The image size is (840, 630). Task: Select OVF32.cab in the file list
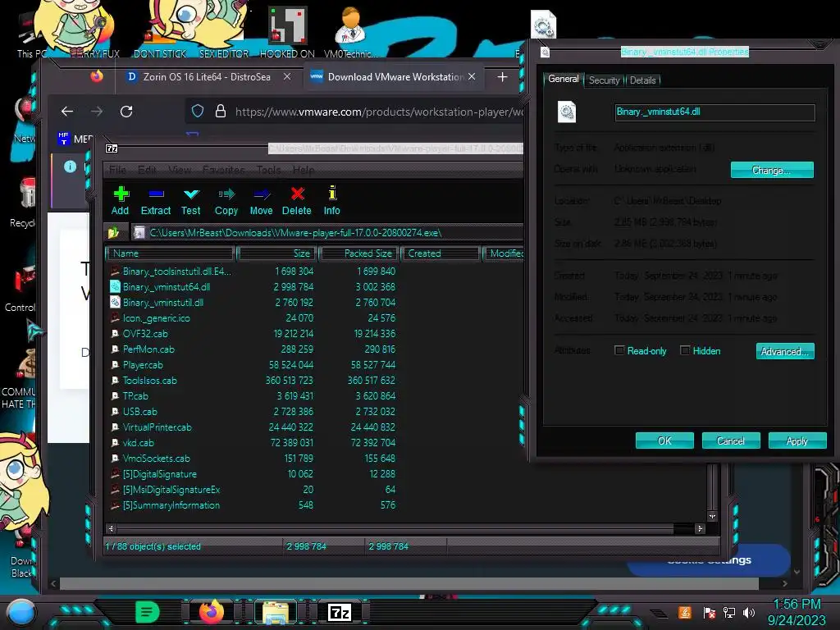pos(146,333)
